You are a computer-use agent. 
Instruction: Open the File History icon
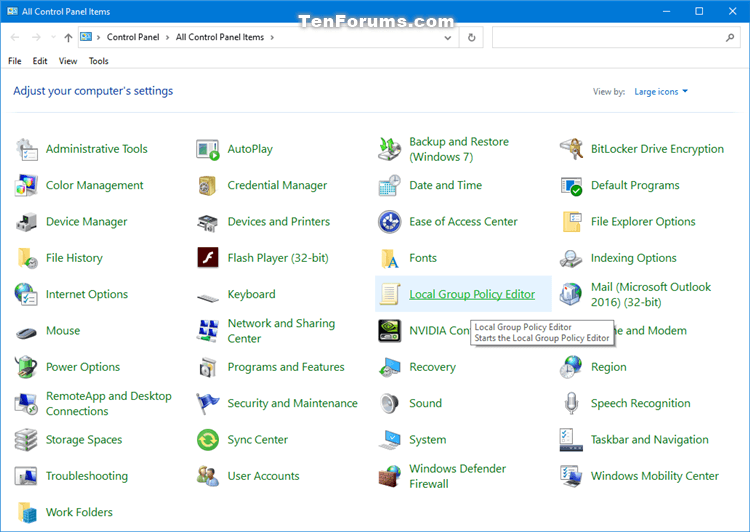pyautogui.click(x=26, y=258)
